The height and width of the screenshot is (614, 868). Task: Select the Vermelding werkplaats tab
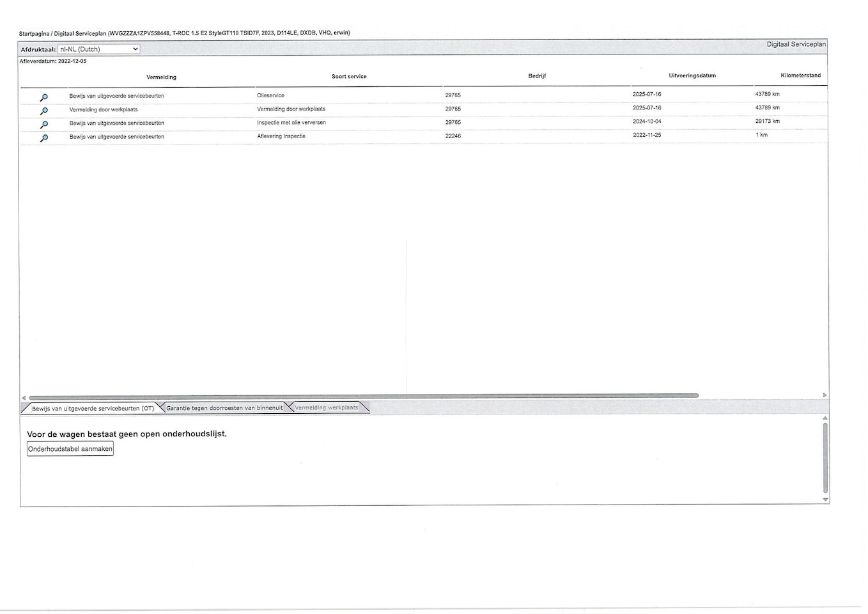pyautogui.click(x=327, y=407)
